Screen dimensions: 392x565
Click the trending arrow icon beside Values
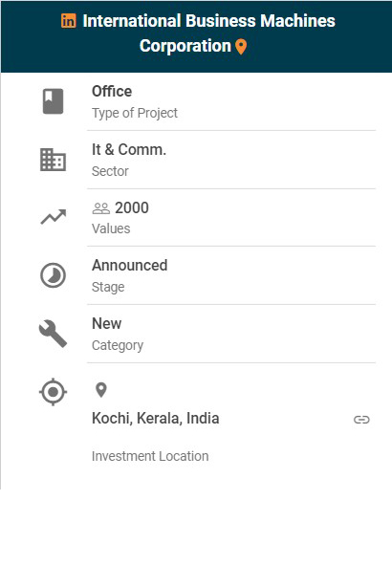tap(53, 217)
